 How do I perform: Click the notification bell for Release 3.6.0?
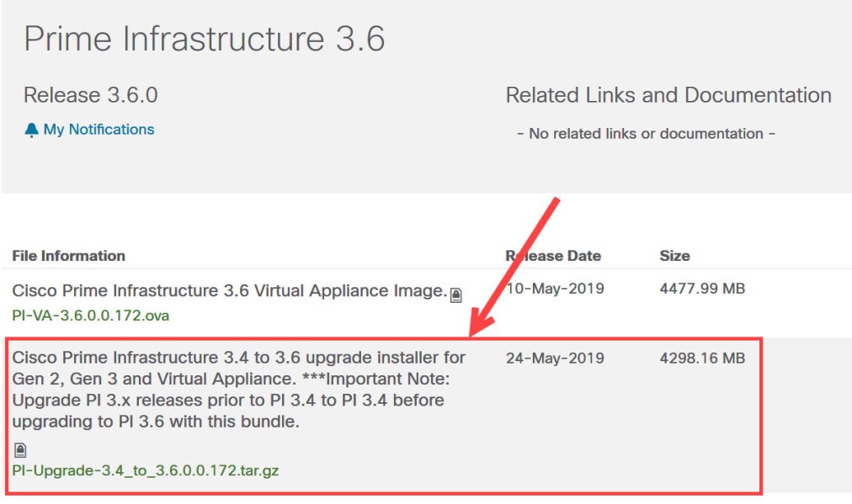pos(30,129)
